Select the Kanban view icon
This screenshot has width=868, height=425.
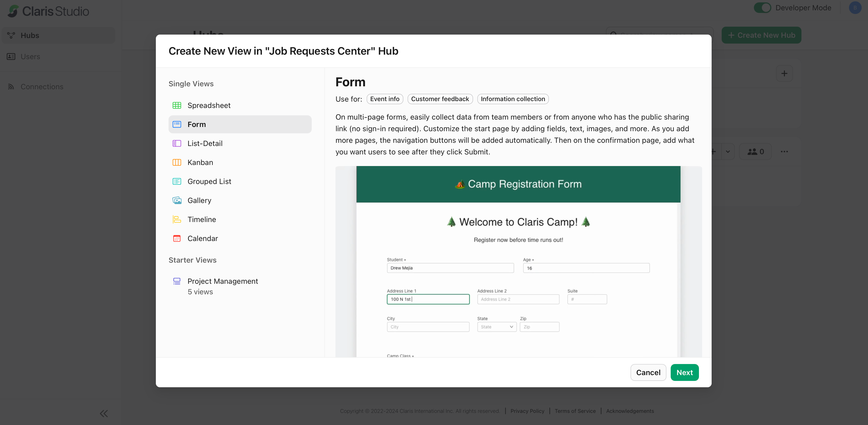(177, 162)
